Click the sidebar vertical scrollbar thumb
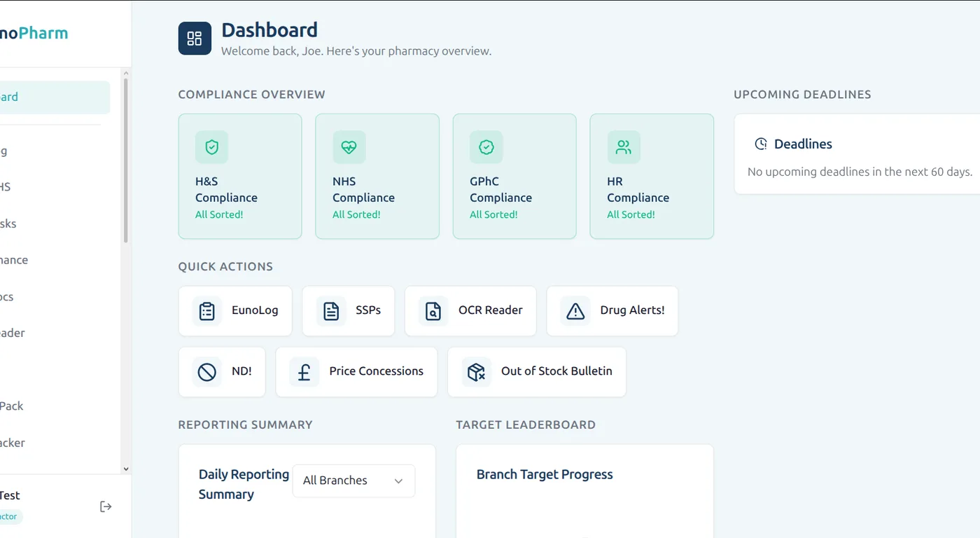The image size is (980, 538). coord(126,160)
